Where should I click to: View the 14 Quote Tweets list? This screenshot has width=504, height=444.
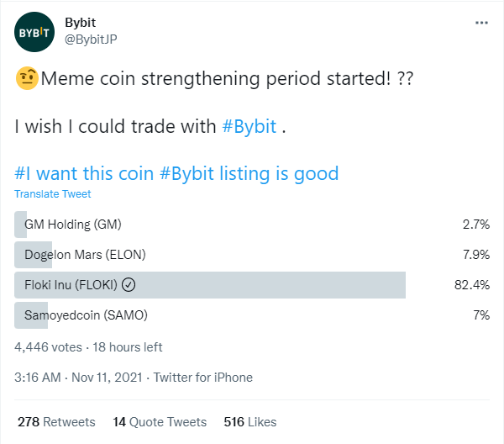[x=160, y=422]
